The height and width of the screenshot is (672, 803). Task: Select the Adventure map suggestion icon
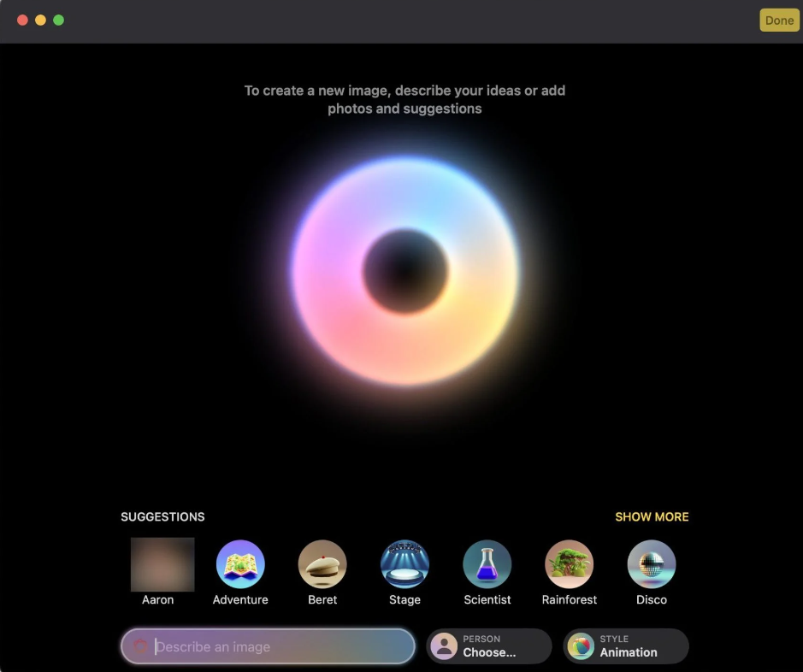click(240, 564)
